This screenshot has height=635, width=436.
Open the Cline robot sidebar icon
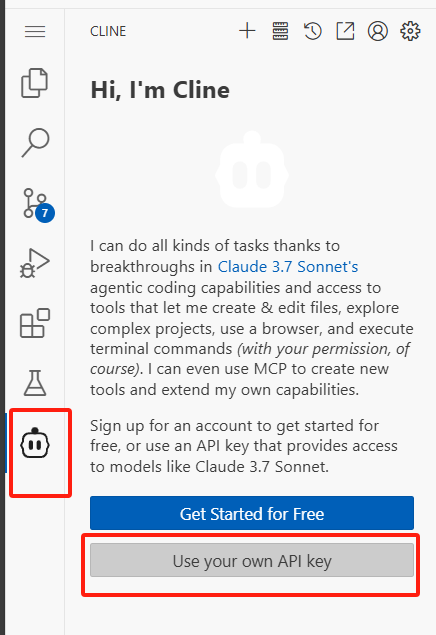(x=35, y=443)
